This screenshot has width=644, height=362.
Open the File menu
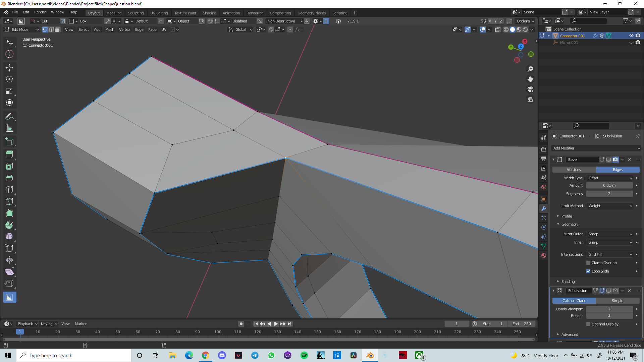click(15, 12)
